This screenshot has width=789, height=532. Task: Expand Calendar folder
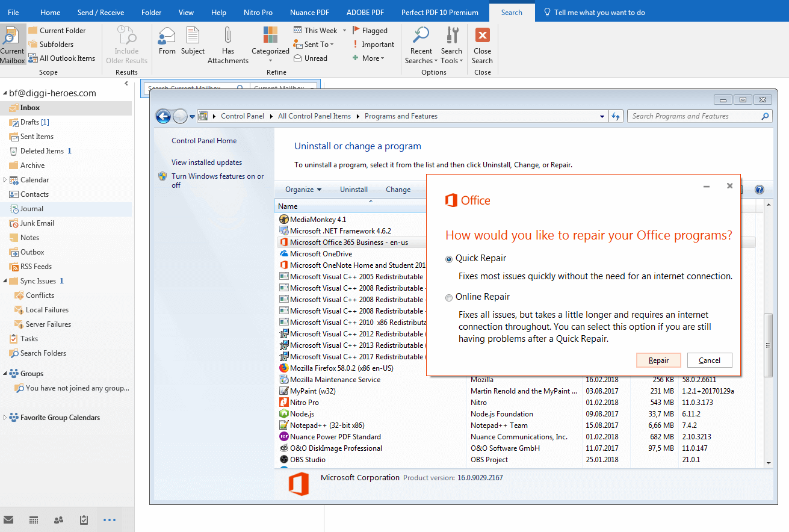[5, 180]
